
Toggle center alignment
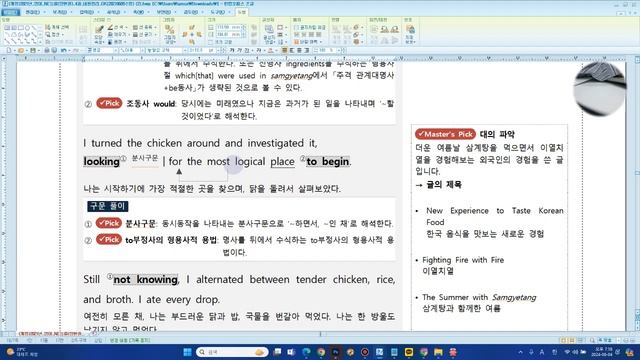[x=299, y=51]
